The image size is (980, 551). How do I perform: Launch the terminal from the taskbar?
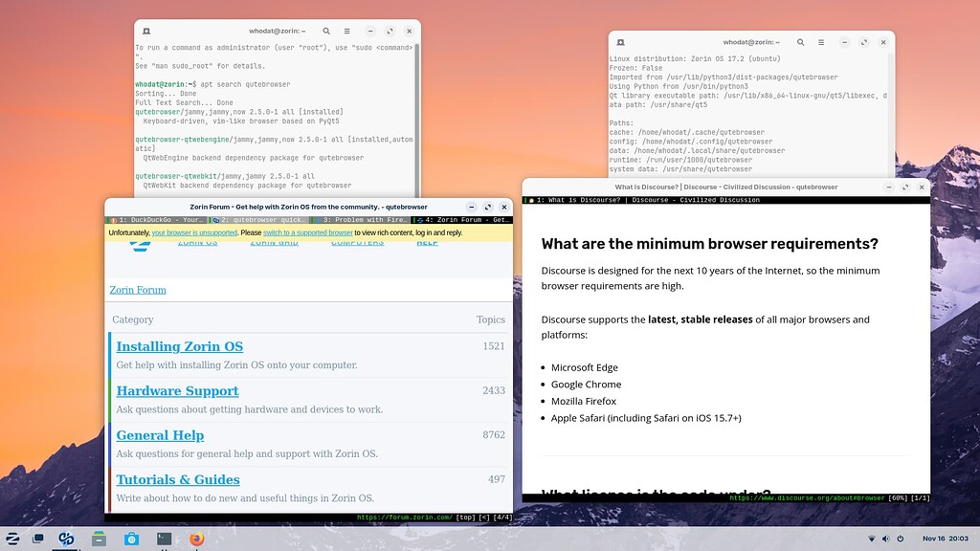(x=164, y=539)
